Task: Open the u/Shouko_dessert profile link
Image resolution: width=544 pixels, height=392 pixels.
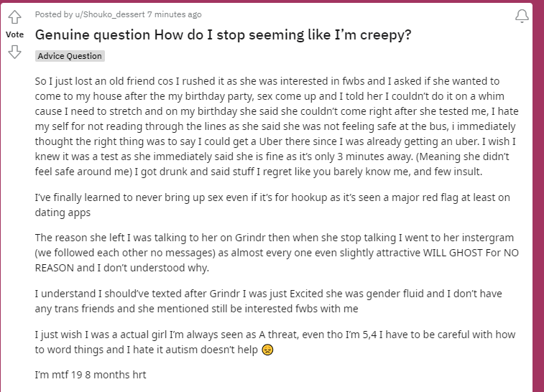Action: [x=110, y=14]
